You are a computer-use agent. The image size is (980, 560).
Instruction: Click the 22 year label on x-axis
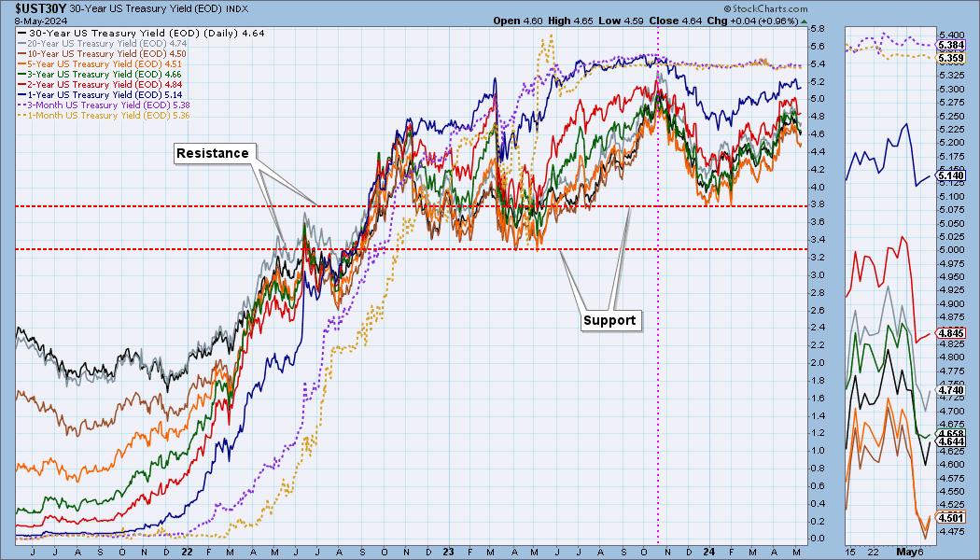187,553
